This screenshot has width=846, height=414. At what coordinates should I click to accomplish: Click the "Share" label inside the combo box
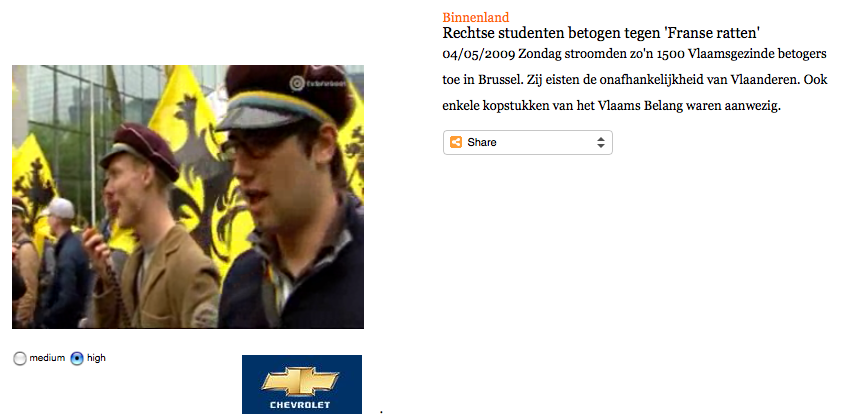pyautogui.click(x=482, y=142)
